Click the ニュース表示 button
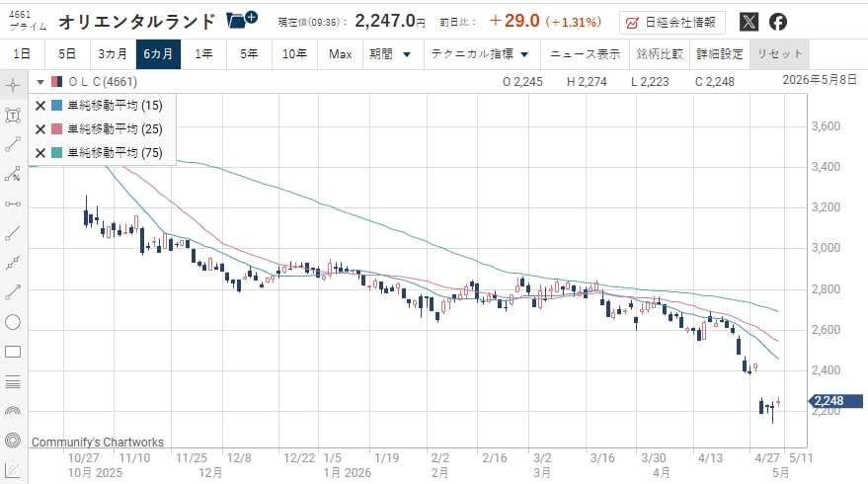Image resolution: width=868 pixels, height=484 pixels. (586, 54)
